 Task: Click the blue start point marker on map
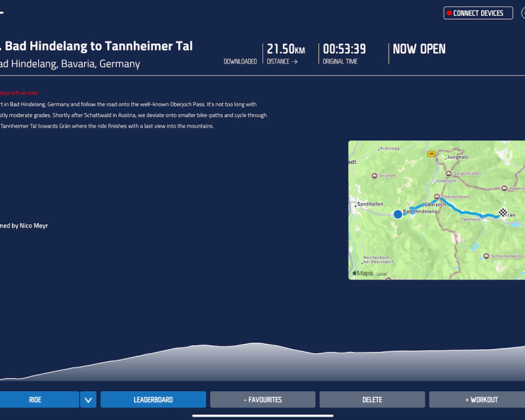398,214
